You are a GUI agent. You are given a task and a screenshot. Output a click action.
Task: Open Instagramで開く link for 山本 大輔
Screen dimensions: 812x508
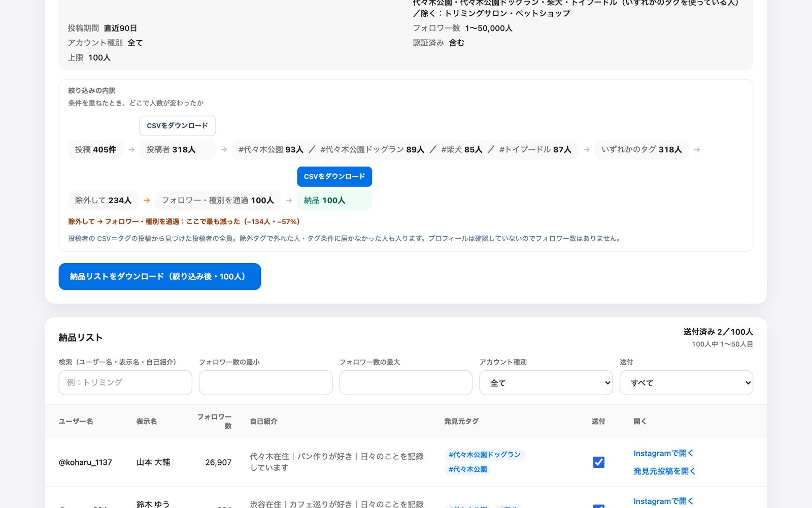(x=663, y=453)
